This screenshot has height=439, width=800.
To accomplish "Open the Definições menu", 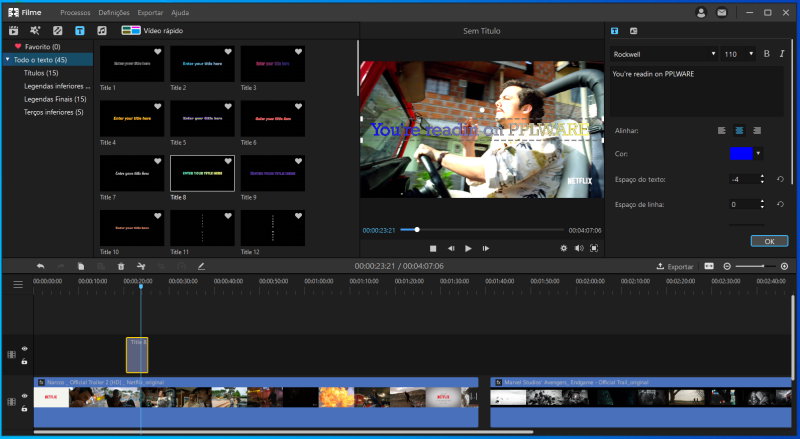I will 114,13.
